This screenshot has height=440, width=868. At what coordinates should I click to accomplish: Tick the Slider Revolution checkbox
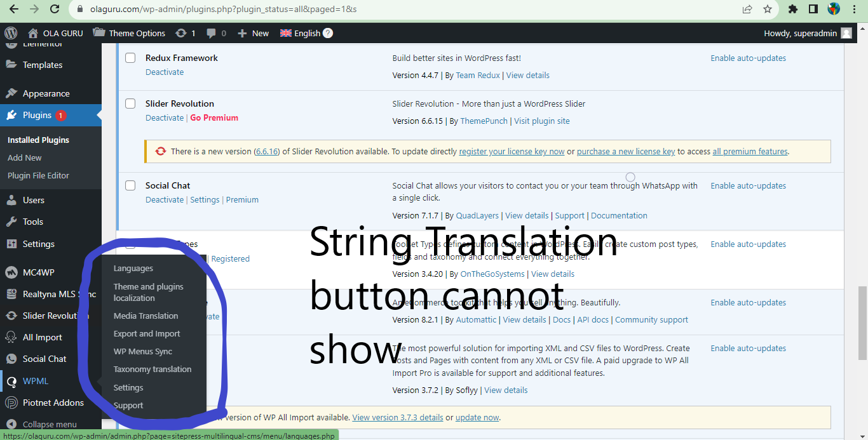click(x=130, y=103)
